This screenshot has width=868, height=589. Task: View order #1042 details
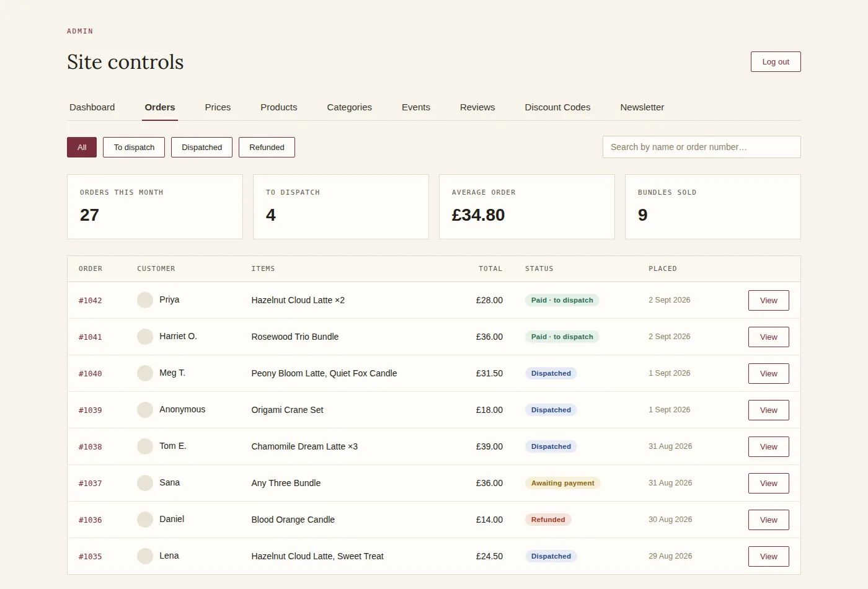point(769,301)
